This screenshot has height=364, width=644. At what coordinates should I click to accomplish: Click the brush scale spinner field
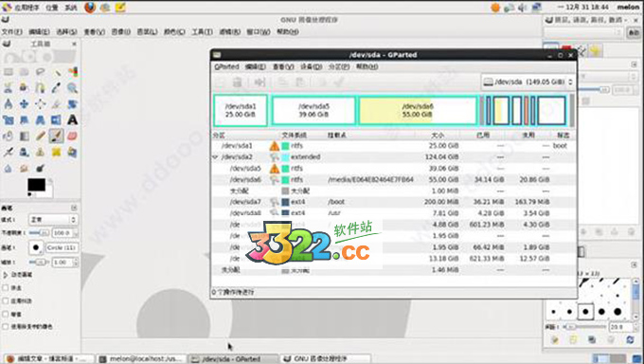tap(64, 263)
